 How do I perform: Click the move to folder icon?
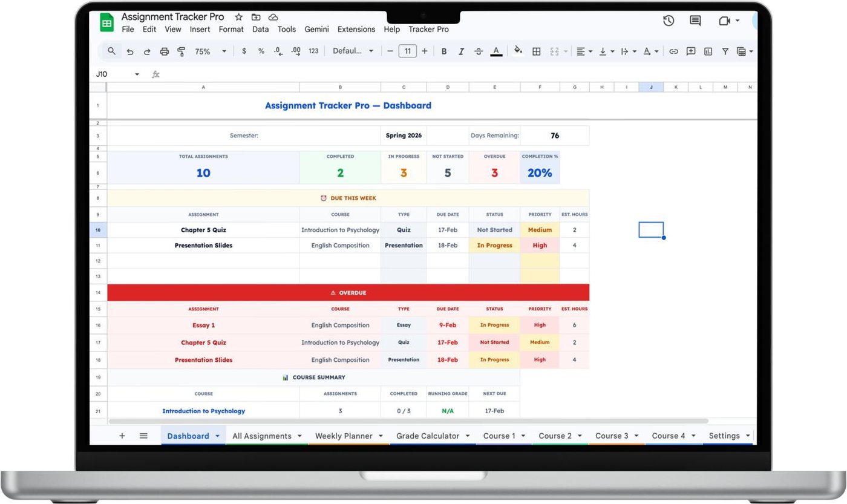point(256,17)
